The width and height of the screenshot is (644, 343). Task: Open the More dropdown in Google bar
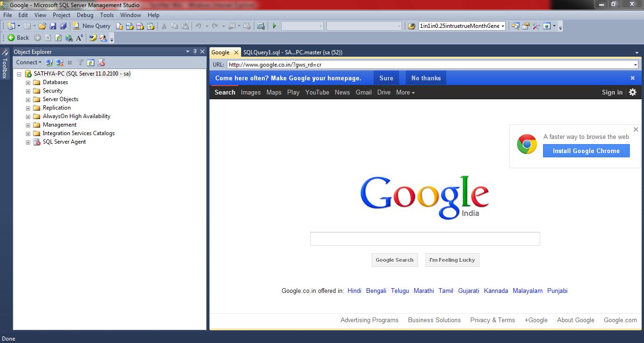coord(405,92)
